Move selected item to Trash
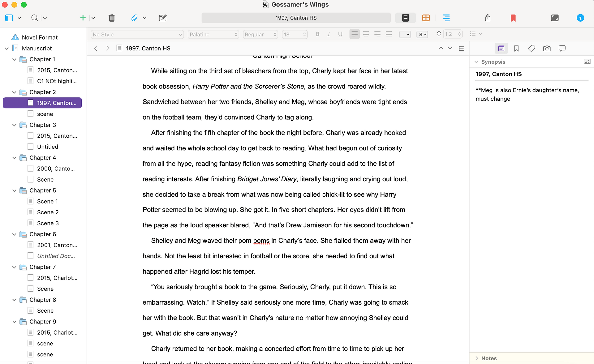This screenshot has width=594, height=364. [112, 18]
